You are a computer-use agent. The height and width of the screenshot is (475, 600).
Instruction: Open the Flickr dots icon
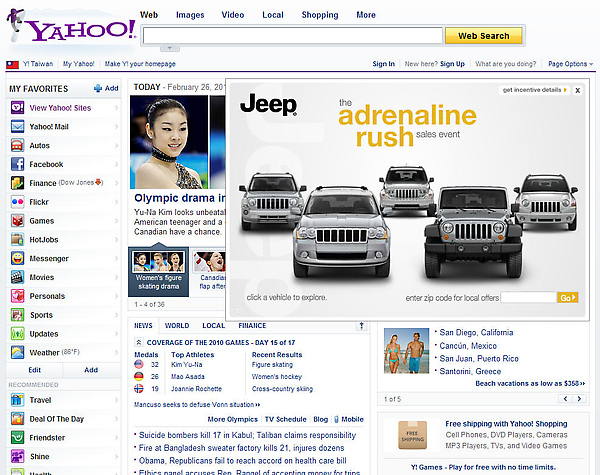click(18, 202)
